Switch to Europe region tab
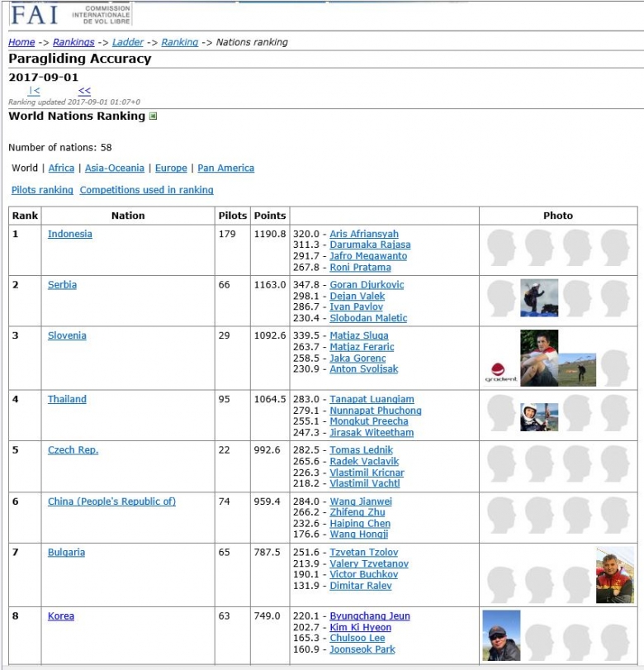644x670 pixels. click(x=171, y=168)
